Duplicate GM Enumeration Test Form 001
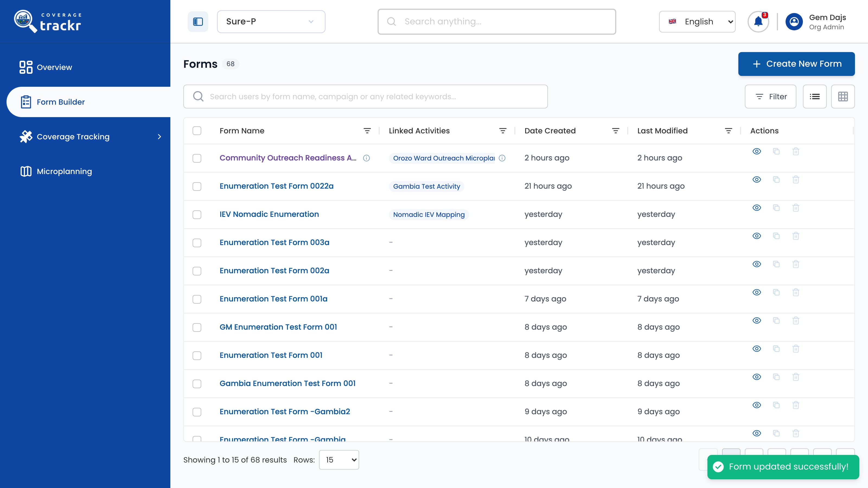868x488 pixels. (776, 321)
